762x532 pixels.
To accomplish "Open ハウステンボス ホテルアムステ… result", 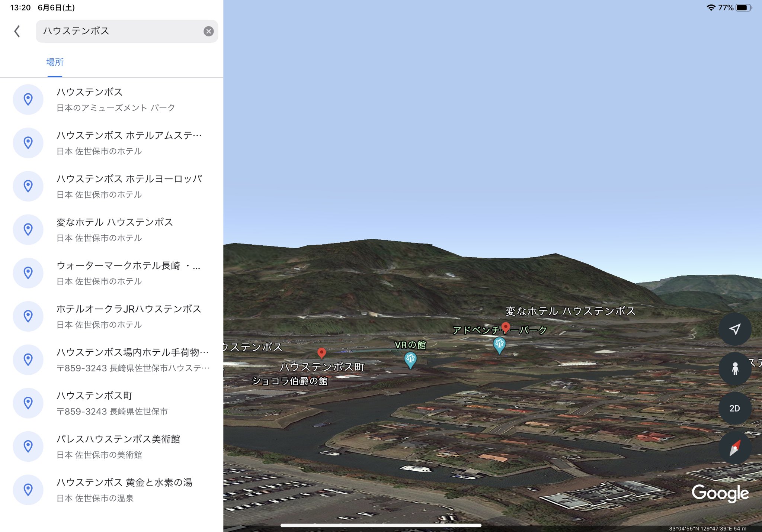I will [x=112, y=143].
